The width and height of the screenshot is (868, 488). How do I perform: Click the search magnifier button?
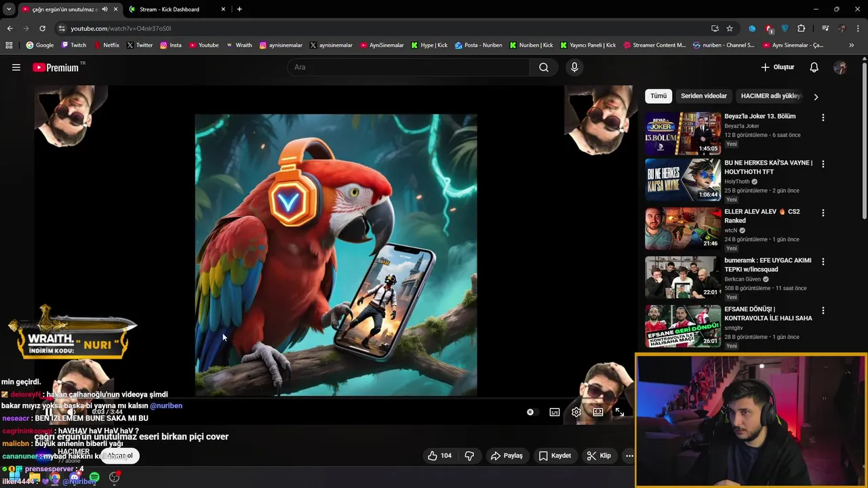click(544, 67)
